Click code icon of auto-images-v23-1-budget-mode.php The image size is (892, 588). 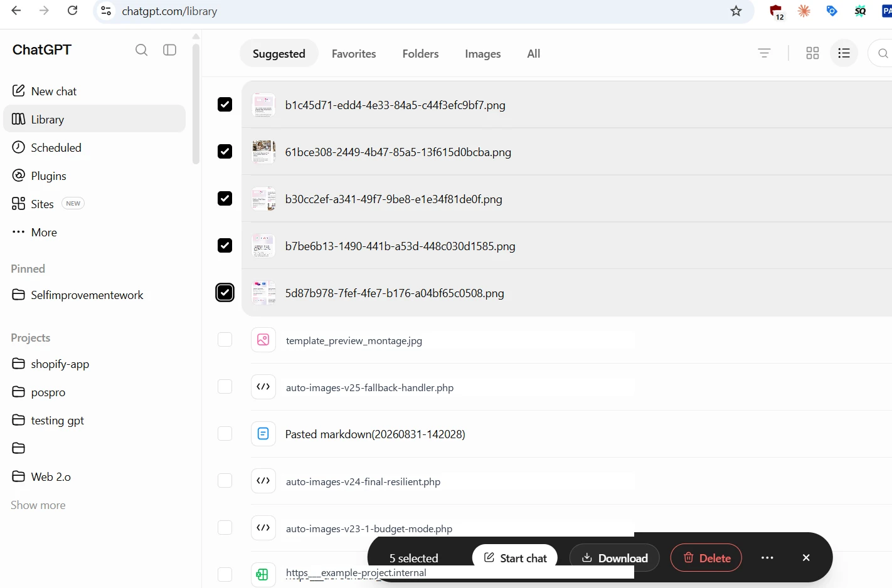tap(263, 528)
